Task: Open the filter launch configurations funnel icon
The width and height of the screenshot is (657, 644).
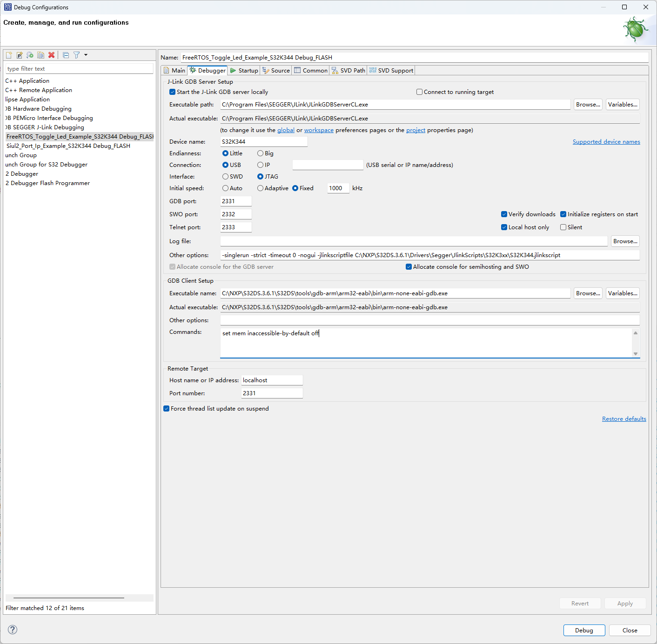Action: click(77, 55)
